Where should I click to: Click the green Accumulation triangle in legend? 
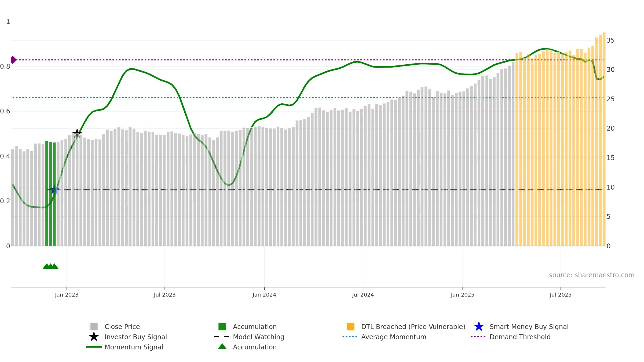pyautogui.click(x=222, y=346)
